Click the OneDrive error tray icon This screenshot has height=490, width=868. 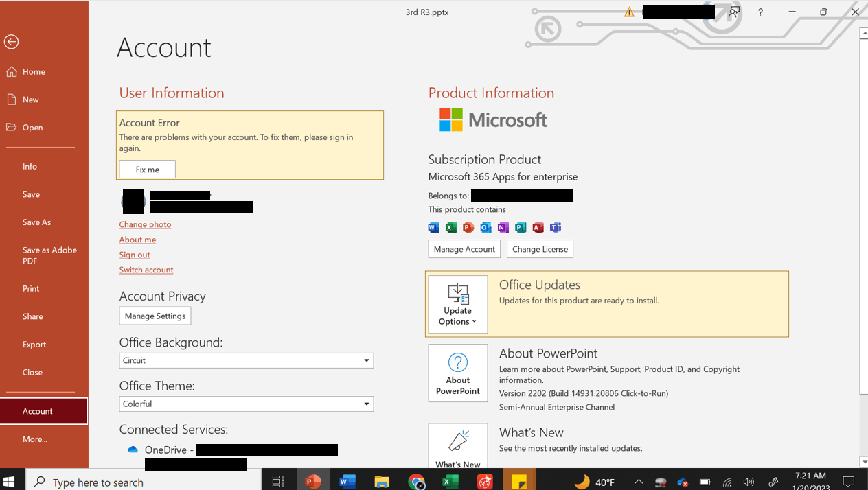point(683,482)
